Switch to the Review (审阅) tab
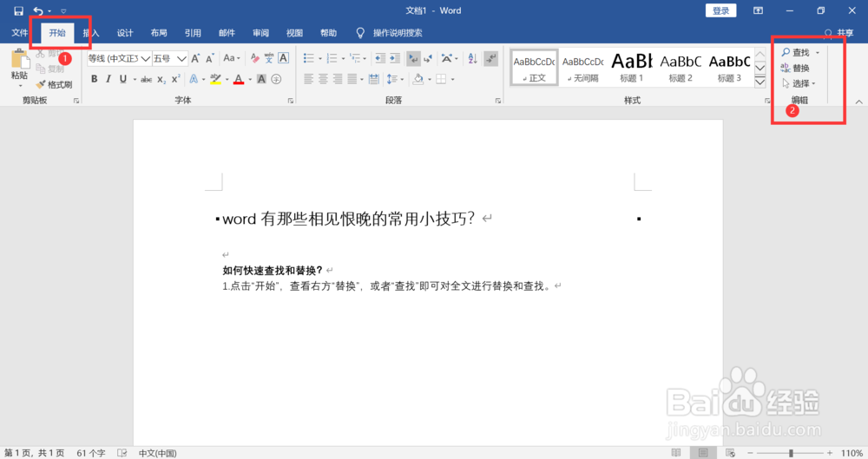Viewport: 868px width, 459px height. pos(260,33)
